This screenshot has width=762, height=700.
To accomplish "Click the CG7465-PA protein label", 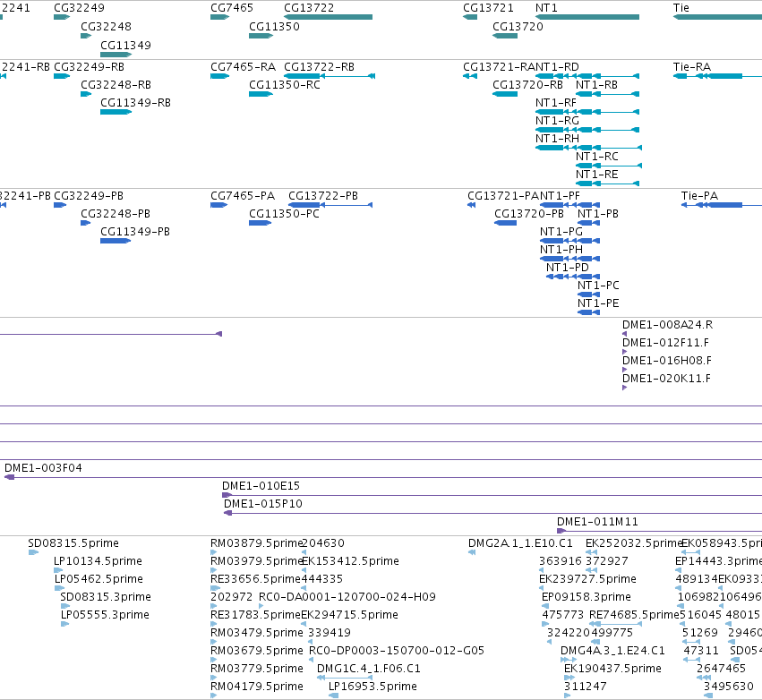I will (x=243, y=196).
